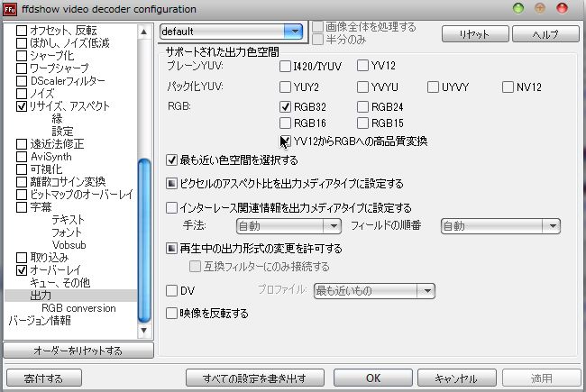Uncheck the リサイズ、アスペクト checkbox
This screenshot has height=392, width=586.
tap(22, 106)
